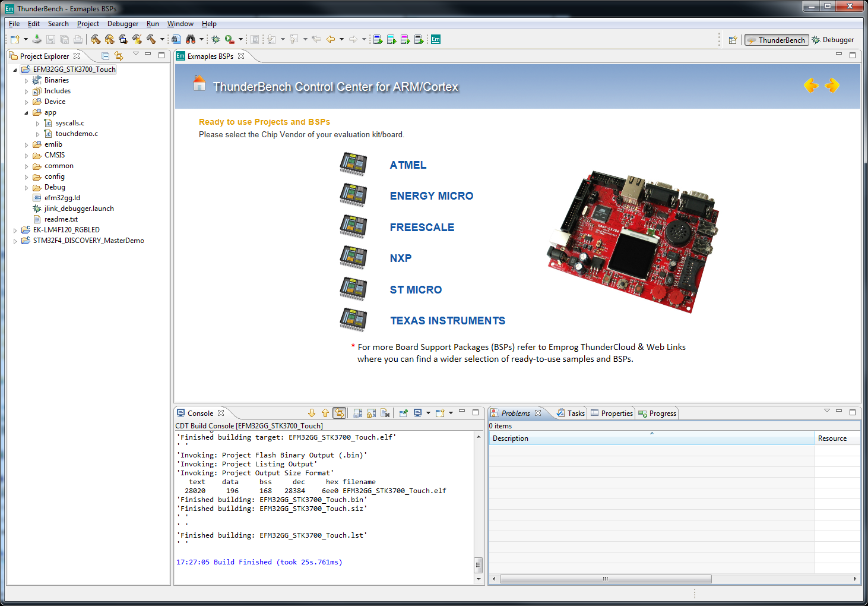This screenshot has width=868, height=606.
Task: Toggle the highlighted build console activation button
Action: (340, 413)
